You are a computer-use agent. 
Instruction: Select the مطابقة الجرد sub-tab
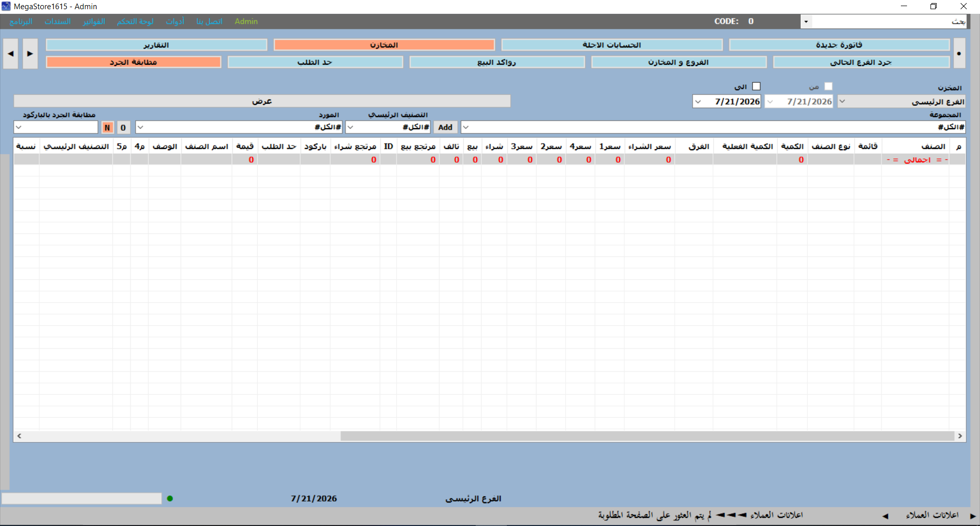[133, 62]
